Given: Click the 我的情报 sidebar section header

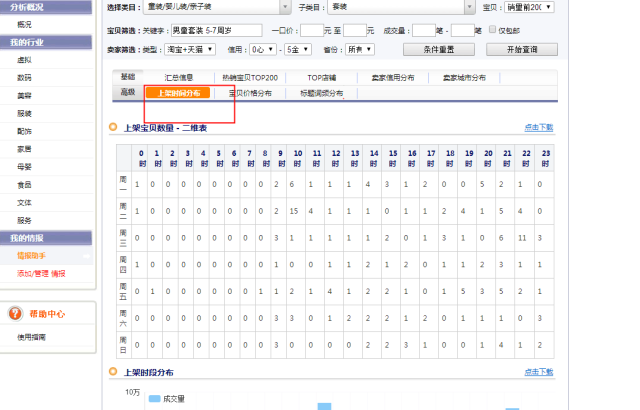Looking at the screenshot, I should [x=46, y=238].
